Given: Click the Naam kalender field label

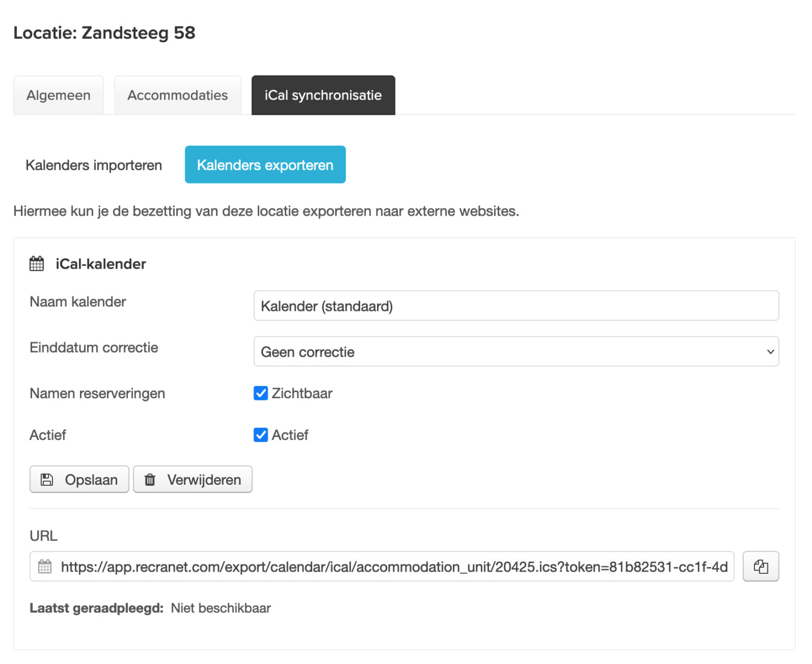Looking at the screenshot, I should click(x=78, y=302).
